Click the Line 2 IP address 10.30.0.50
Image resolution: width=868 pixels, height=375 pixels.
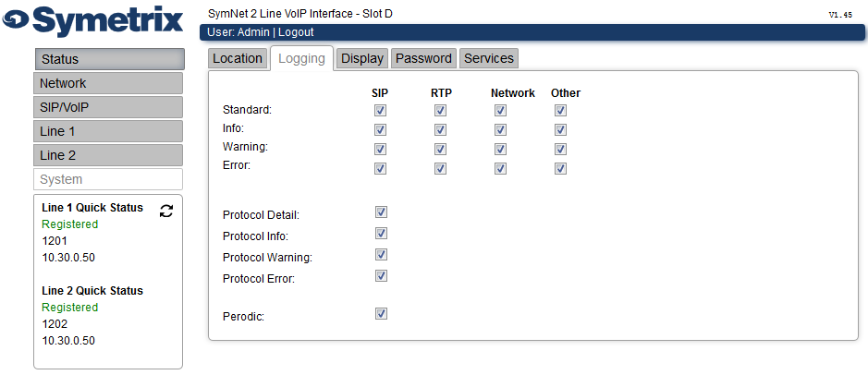point(68,341)
